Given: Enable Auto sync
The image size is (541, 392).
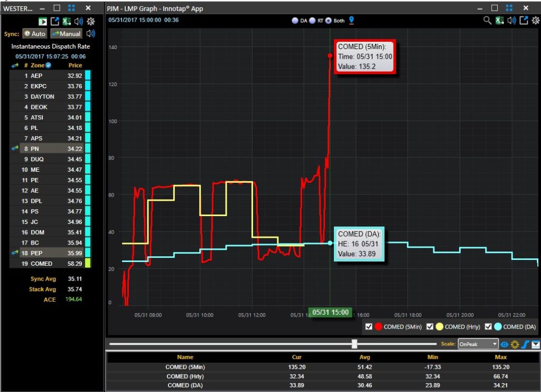Looking at the screenshot, I should coord(34,33).
